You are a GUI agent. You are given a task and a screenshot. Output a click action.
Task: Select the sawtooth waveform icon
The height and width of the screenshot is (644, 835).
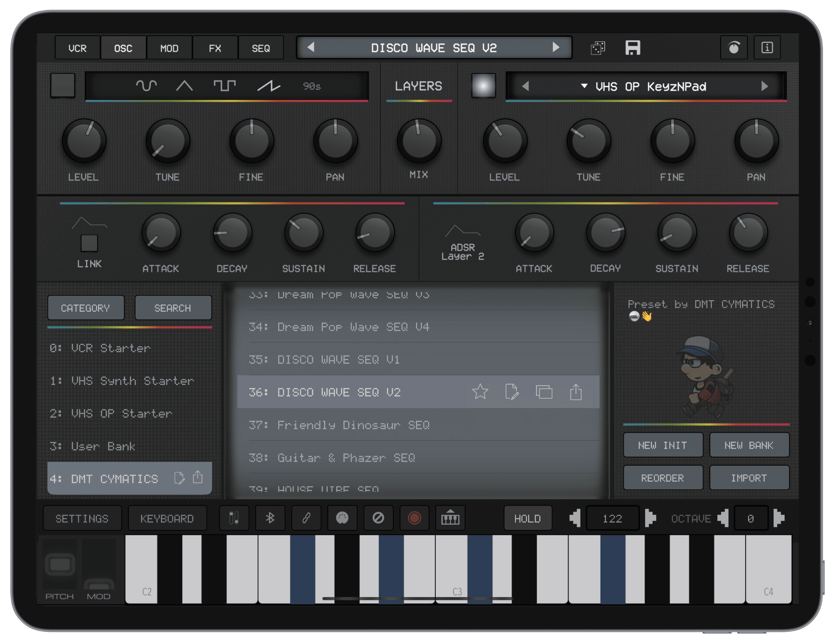pos(269,86)
